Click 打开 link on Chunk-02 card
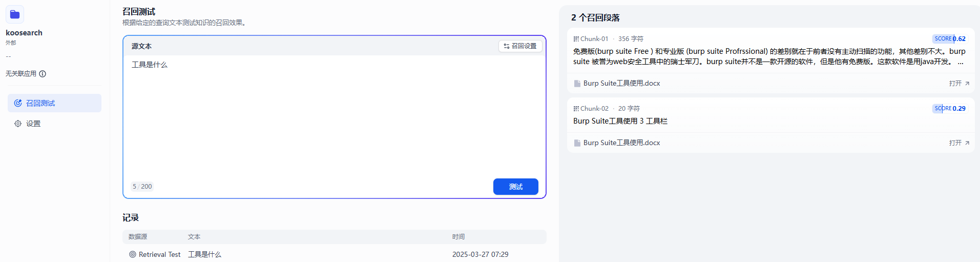Viewport: 980px width, 262px height. pyautogui.click(x=958, y=143)
